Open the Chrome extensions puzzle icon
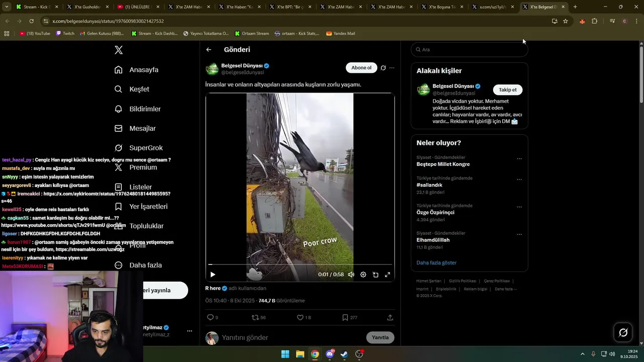 point(595,21)
